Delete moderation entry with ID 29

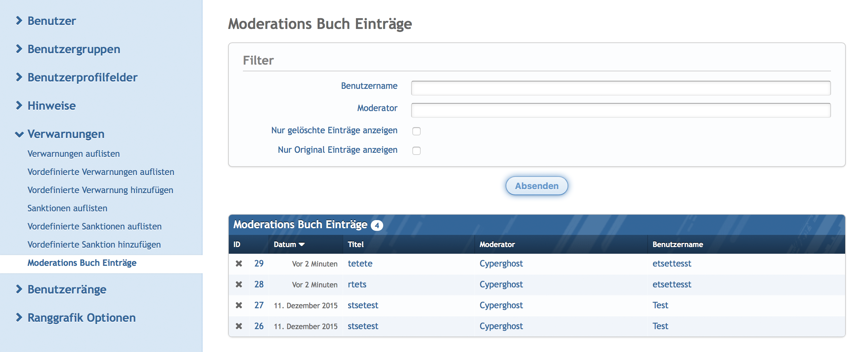(239, 263)
